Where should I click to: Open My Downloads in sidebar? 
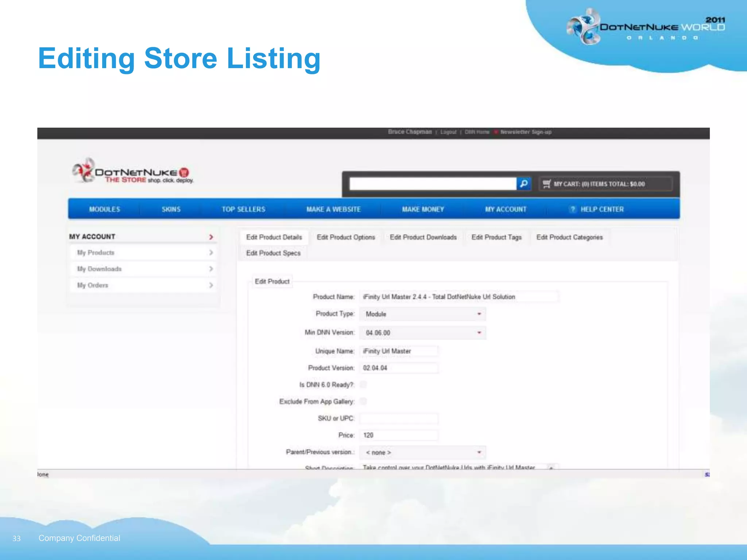point(143,269)
